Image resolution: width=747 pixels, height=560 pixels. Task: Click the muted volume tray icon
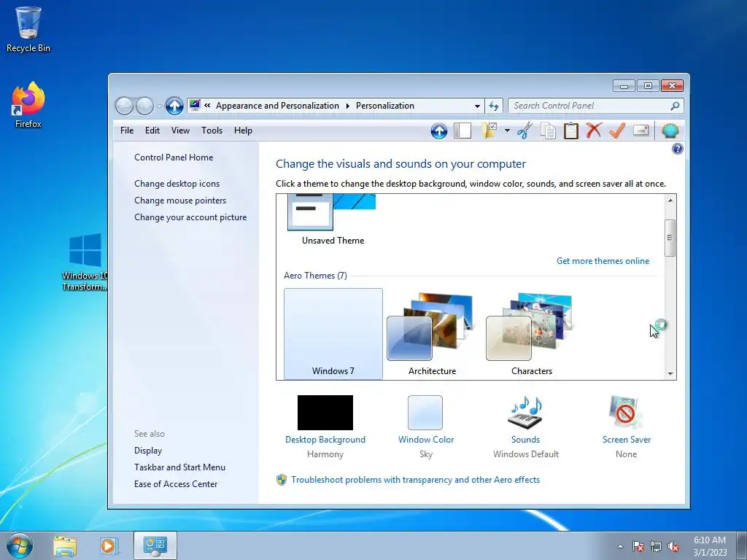point(673,546)
